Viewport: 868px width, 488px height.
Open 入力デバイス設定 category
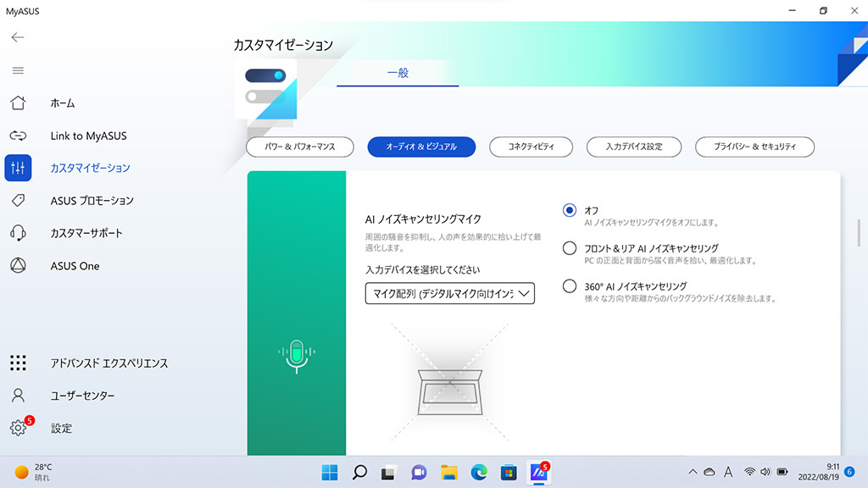pos(634,147)
